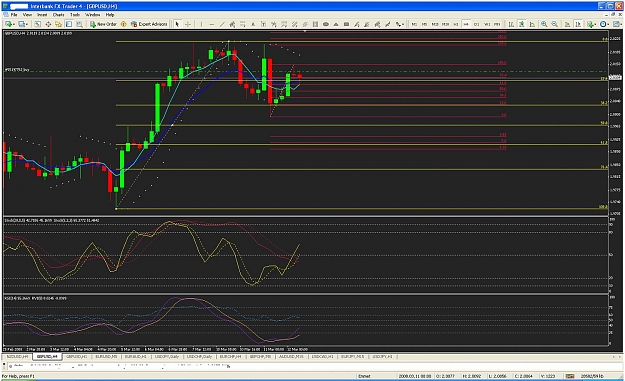The image size is (625, 381).
Task: Open the Help menu
Action: click(110, 15)
